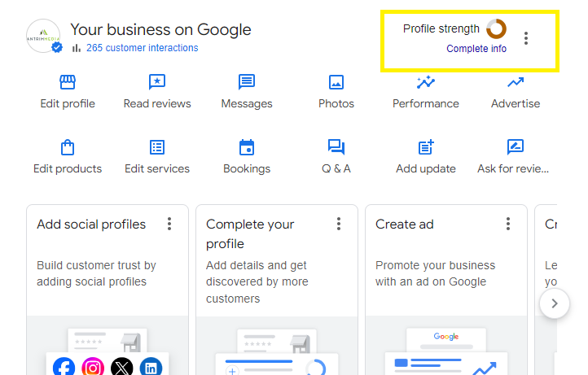
Task: Open the 265 customer interactions link
Action: tap(142, 48)
